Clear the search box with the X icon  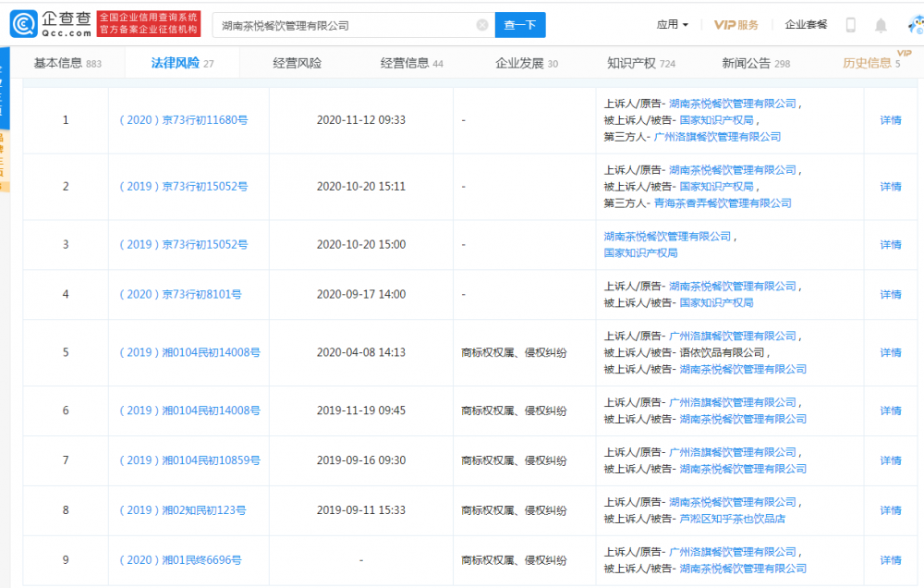tap(482, 25)
